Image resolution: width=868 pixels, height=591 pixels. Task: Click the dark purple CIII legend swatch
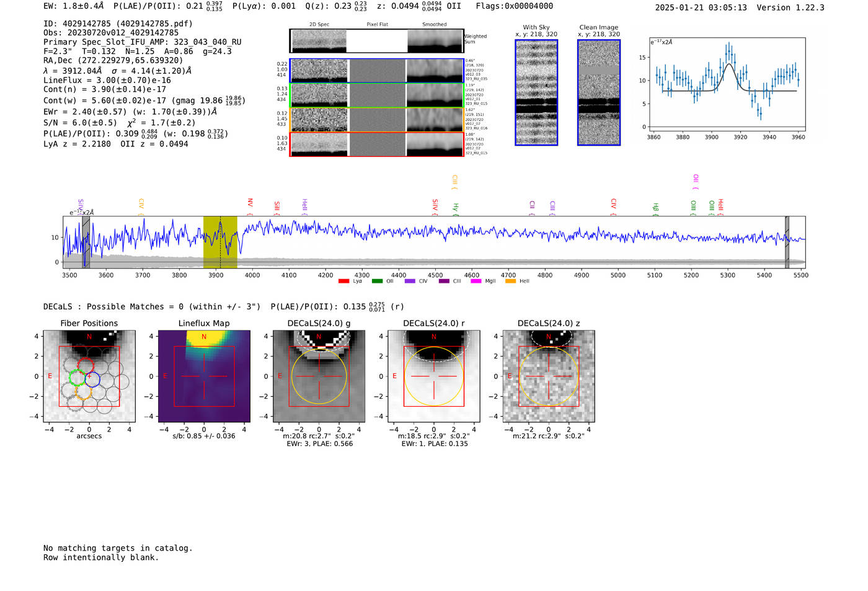[444, 281]
